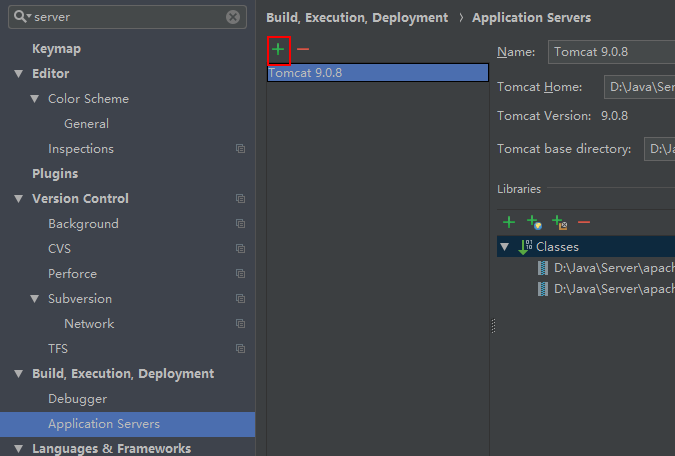675x456 pixels.
Task: Select Languages & Frameworks in tree
Action: 111,448
